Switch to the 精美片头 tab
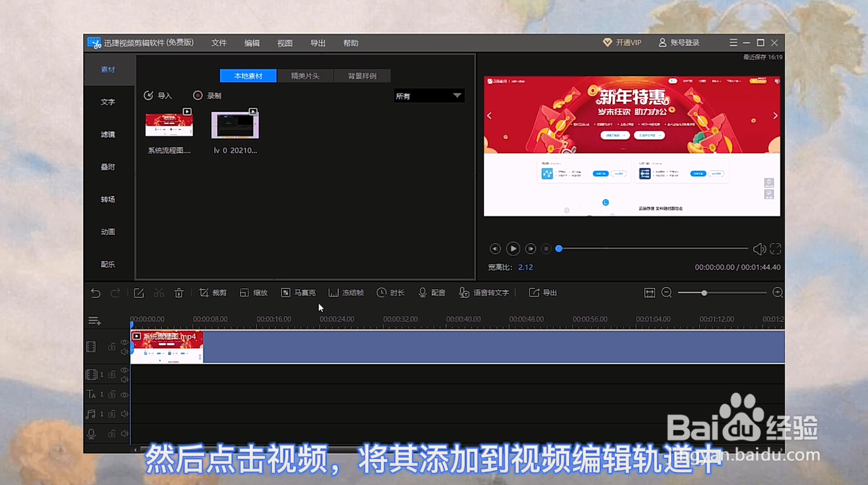This screenshot has width=868, height=485. [304, 75]
